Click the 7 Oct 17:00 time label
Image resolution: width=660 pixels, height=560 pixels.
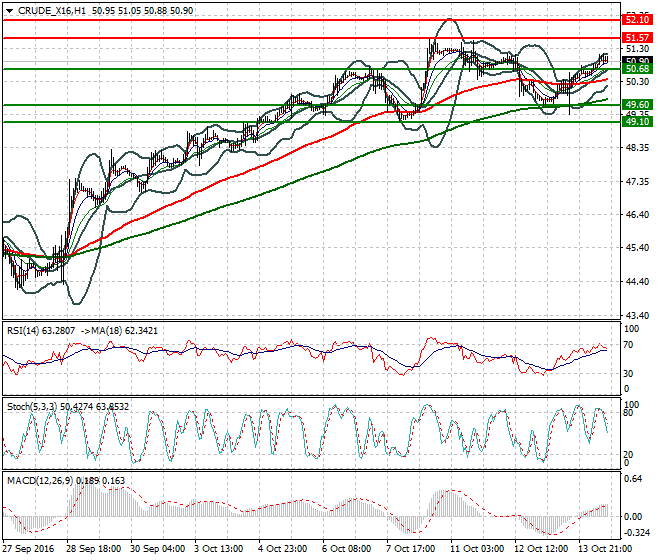tap(410, 549)
